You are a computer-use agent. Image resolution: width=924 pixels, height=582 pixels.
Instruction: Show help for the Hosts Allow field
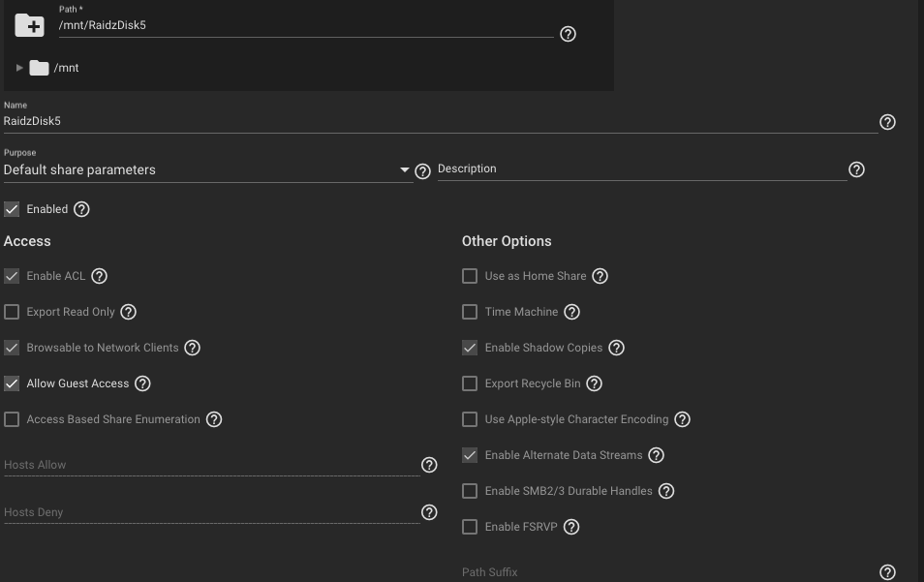pyautogui.click(x=429, y=465)
